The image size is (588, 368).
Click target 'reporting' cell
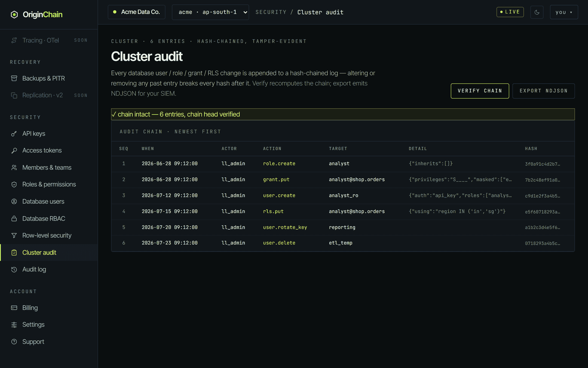(342, 227)
